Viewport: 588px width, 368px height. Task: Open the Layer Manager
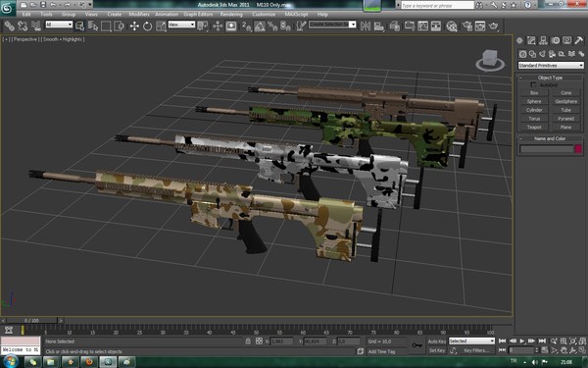coord(395,26)
